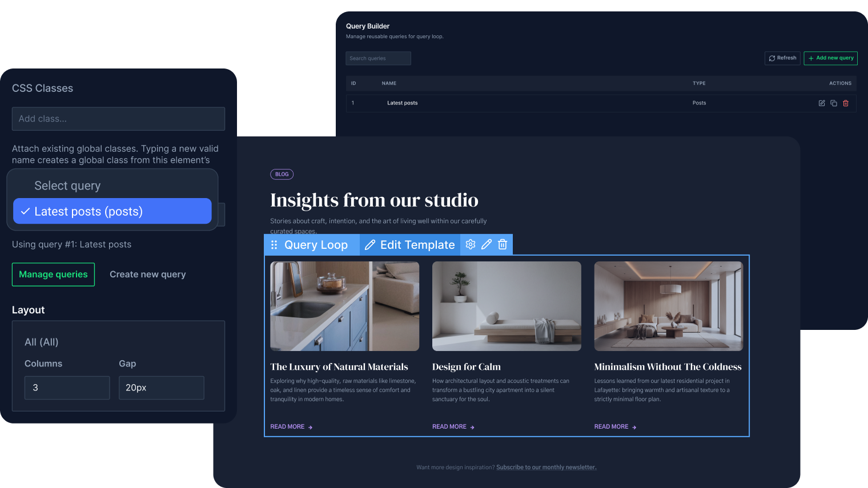Click the Layout section heading
This screenshot has height=488, width=868.
click(x=29, y=310)
